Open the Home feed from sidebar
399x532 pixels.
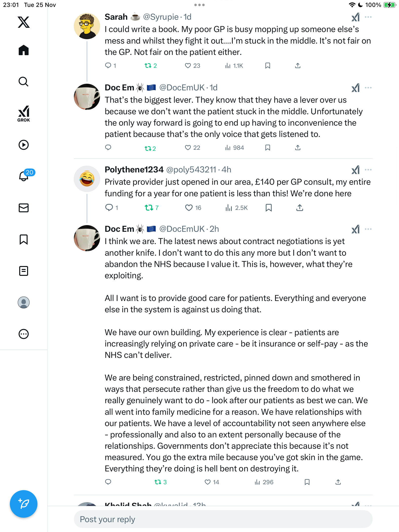[x=24, y=50]
